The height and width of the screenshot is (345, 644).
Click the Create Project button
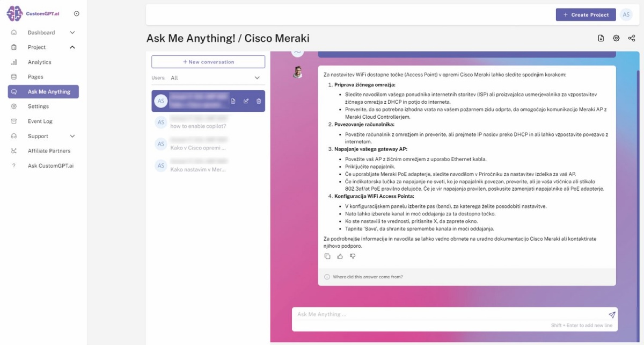pyautogui.click(x=586, y=15)
